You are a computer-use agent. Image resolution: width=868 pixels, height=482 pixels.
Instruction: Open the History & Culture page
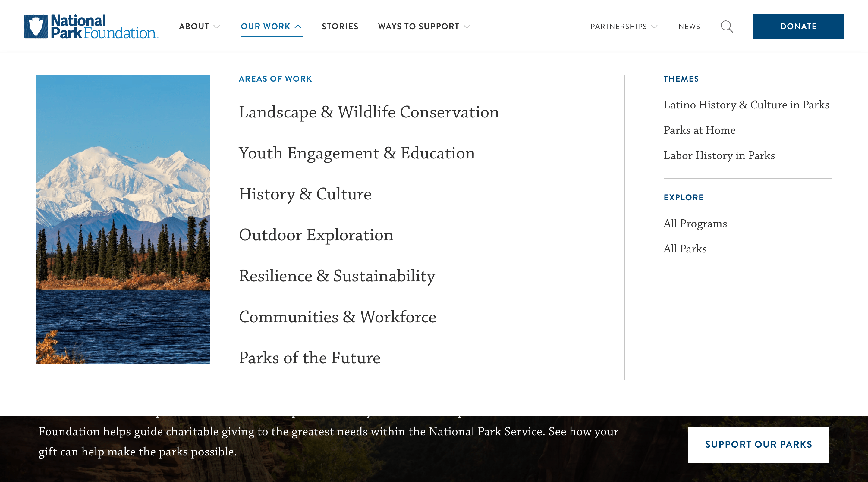305,194
